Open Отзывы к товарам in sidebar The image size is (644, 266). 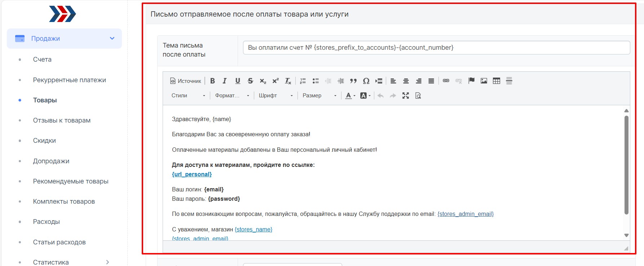[x=62, y=120]
